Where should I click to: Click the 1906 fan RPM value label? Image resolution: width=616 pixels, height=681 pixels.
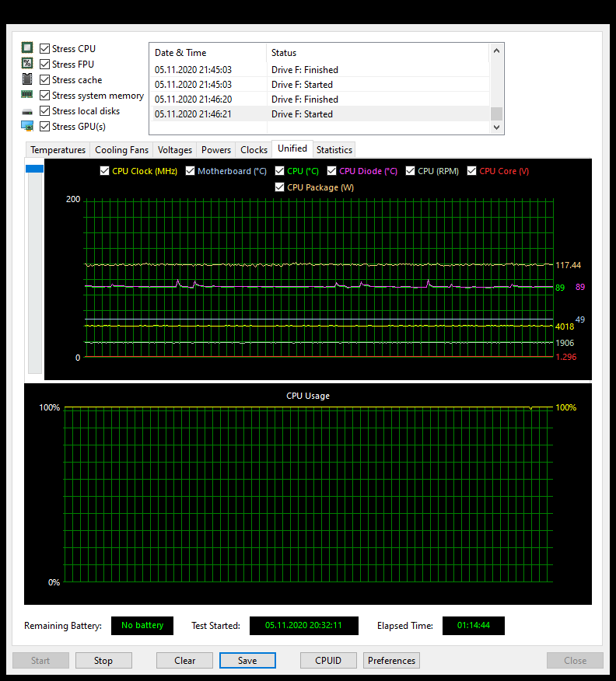565,343
